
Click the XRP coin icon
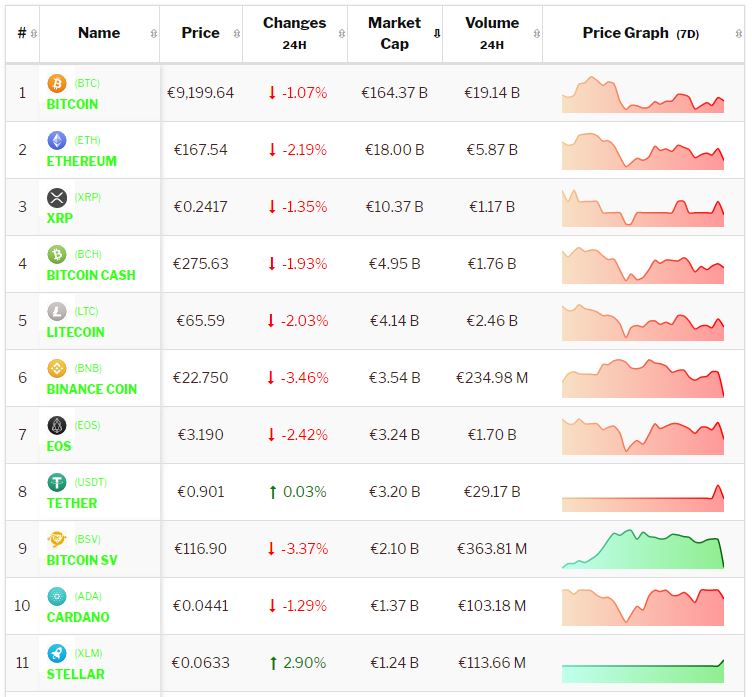click(57, 198)
